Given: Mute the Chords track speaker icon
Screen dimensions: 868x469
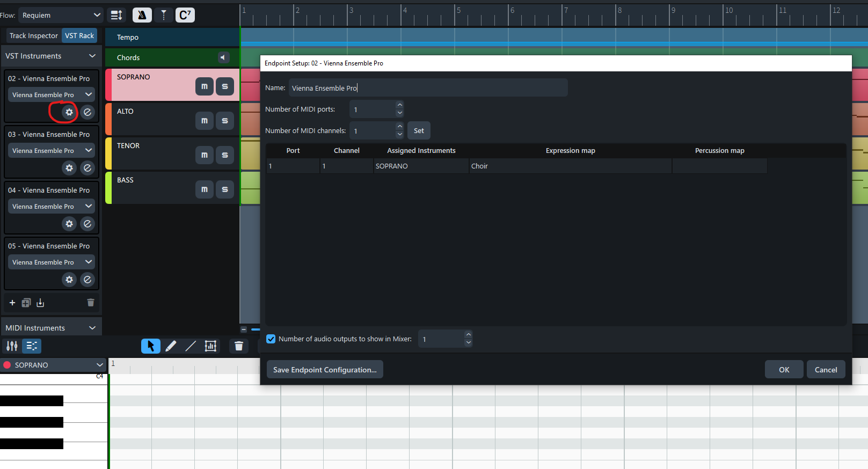Looking at the screenshot, I should [223, 57].
